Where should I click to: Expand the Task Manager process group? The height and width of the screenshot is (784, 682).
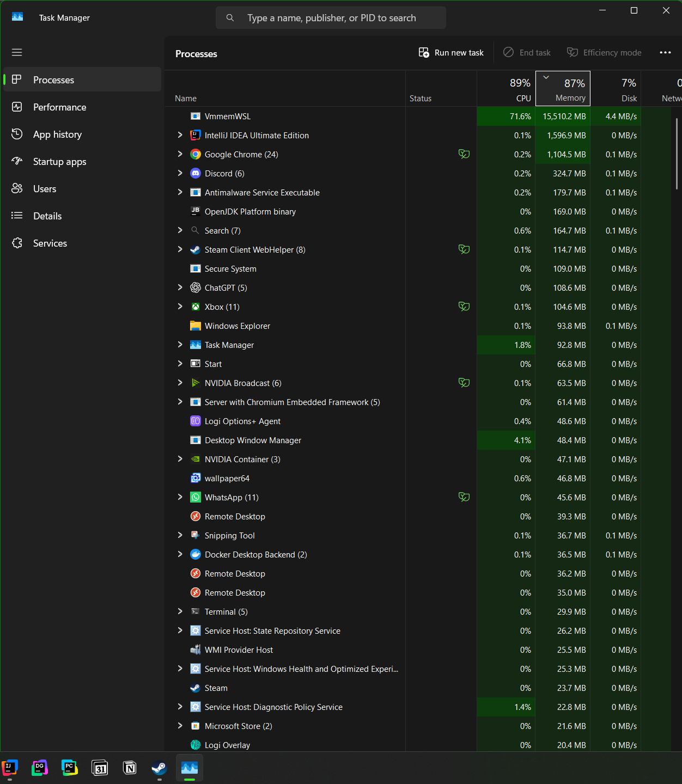coord(180,344)
